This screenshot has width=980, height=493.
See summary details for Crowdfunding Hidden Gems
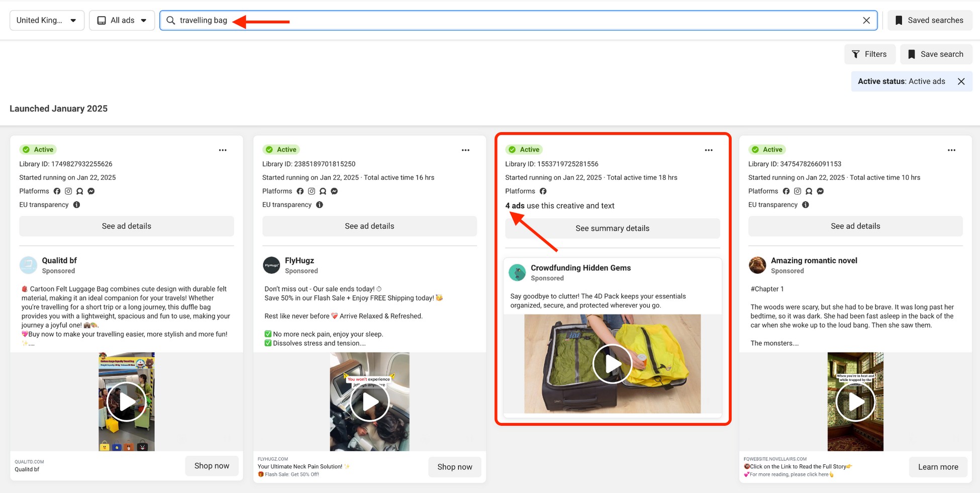point(612,228)
